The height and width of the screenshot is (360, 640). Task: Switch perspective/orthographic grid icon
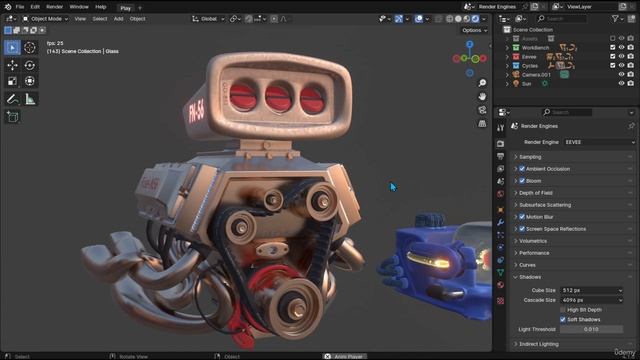tap(482, 124)
